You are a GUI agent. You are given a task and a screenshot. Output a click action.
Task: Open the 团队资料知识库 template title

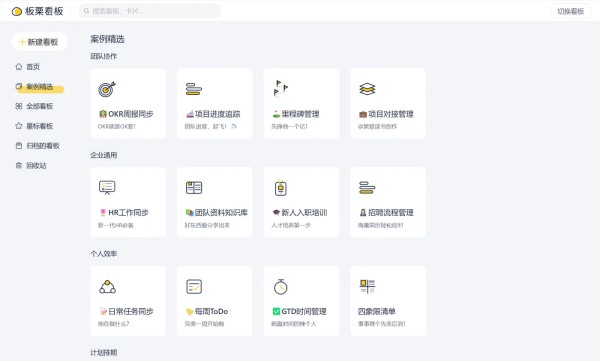point(217,213)
